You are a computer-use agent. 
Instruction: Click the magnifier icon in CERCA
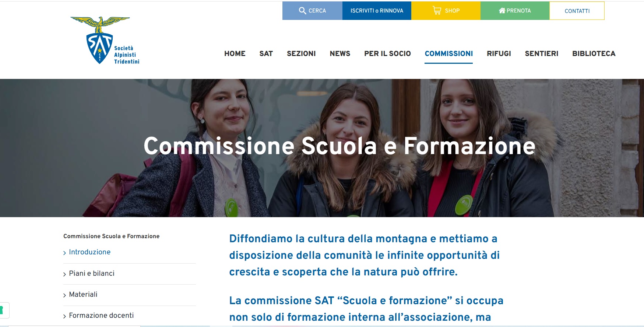(302, 11)
